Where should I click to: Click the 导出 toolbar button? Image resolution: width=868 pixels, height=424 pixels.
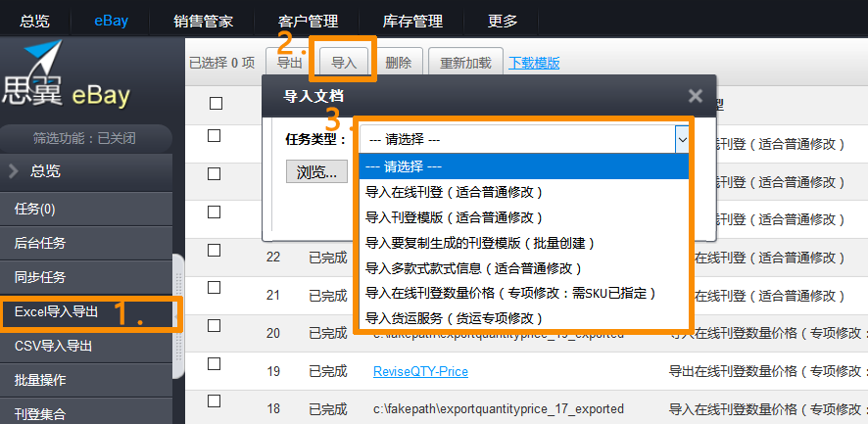[290, 63]
